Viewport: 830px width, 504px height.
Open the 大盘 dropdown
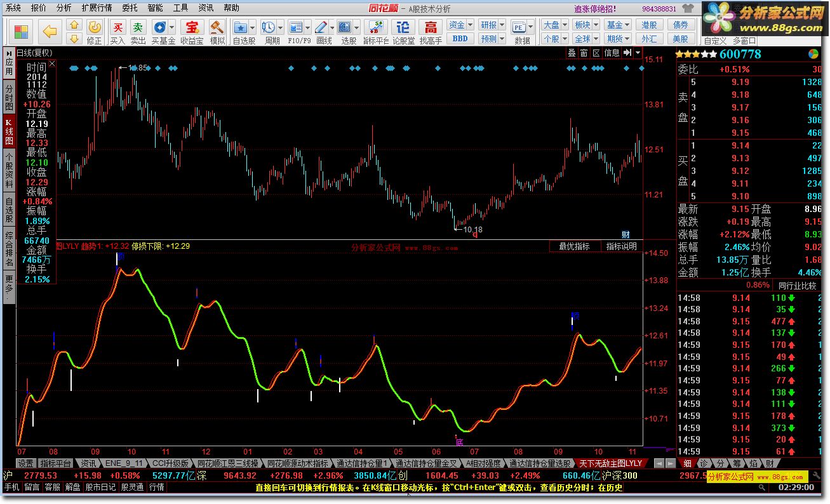[x=555, y=25]
